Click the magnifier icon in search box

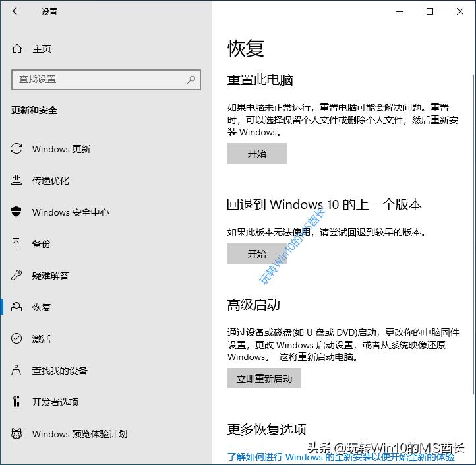coord(191,80)
